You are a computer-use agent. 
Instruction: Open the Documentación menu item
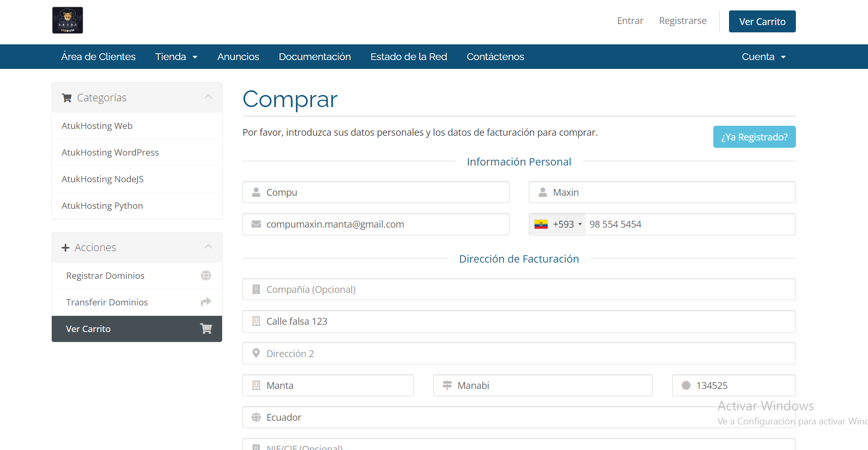point(315,57)
